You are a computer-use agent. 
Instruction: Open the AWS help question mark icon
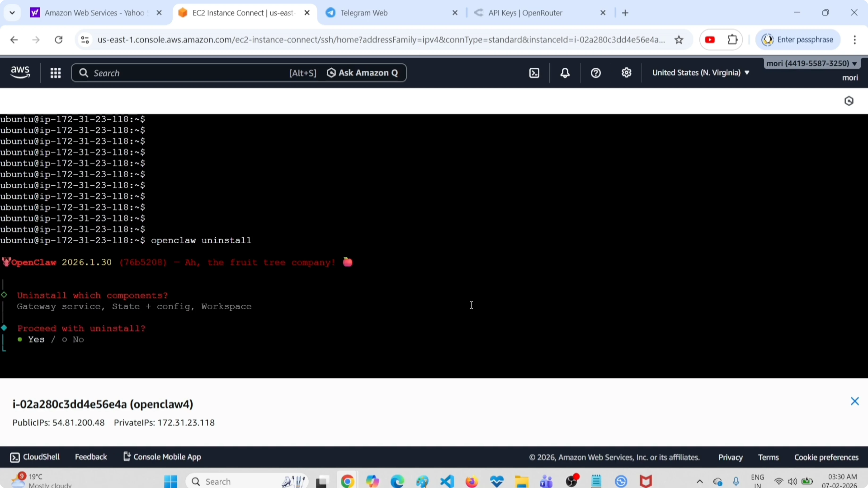click(596, 73)
